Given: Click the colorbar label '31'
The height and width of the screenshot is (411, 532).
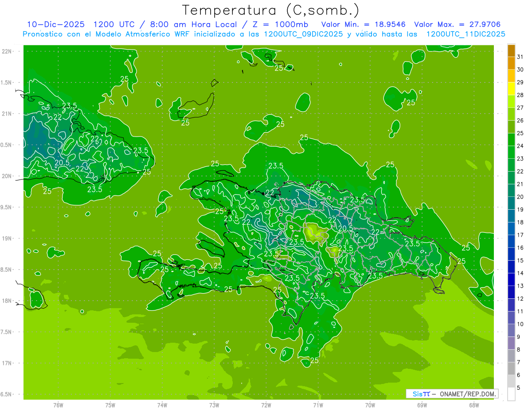Looking at the screenshot, I should click(x=520, y=57).
